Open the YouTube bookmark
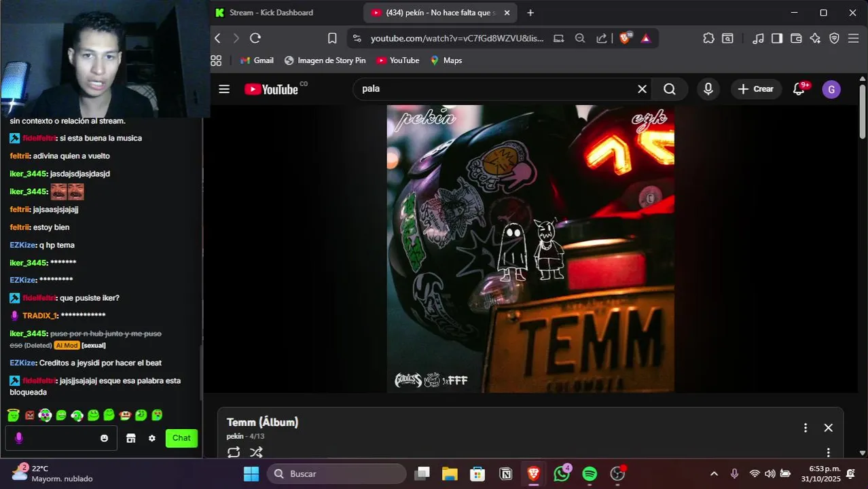The height and width of the screenshot is (489, 868). [398, 60]
